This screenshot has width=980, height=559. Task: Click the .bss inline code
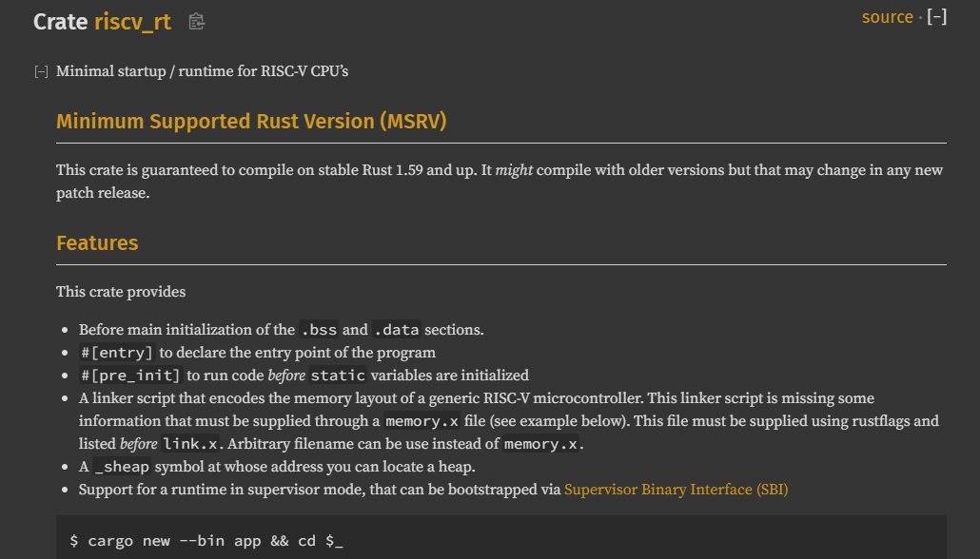[319, 330]
